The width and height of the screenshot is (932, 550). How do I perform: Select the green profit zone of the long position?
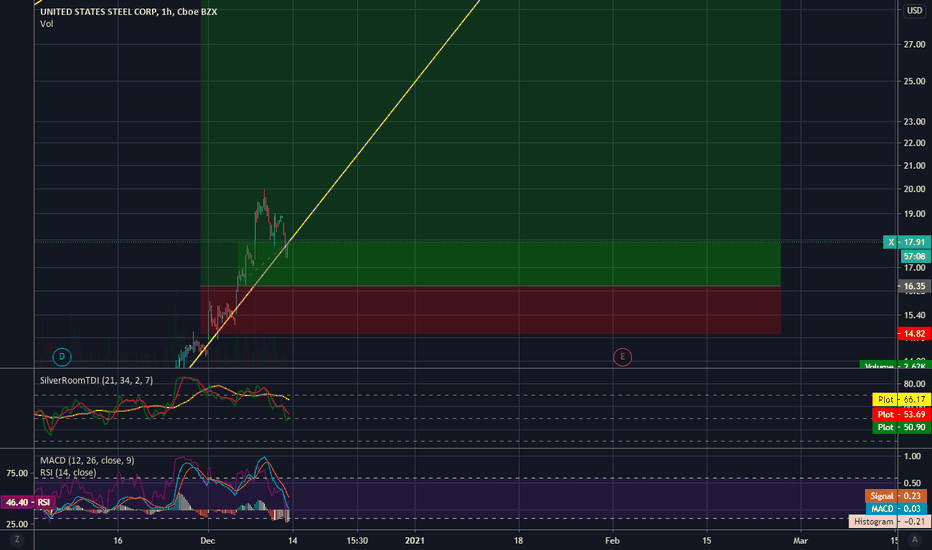[490, 143]
